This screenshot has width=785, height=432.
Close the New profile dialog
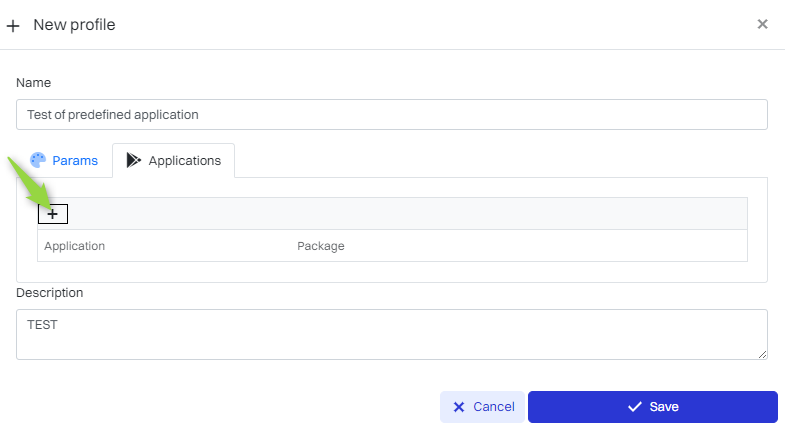click(x=762, y=24)
